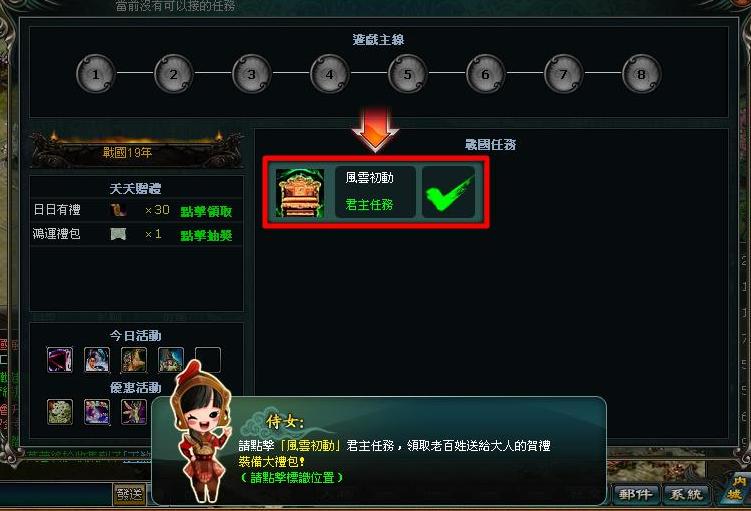Click the 鴻運禮包 pack item icon
This screenshot has height=511, width=751.
(x=118, y=234)
